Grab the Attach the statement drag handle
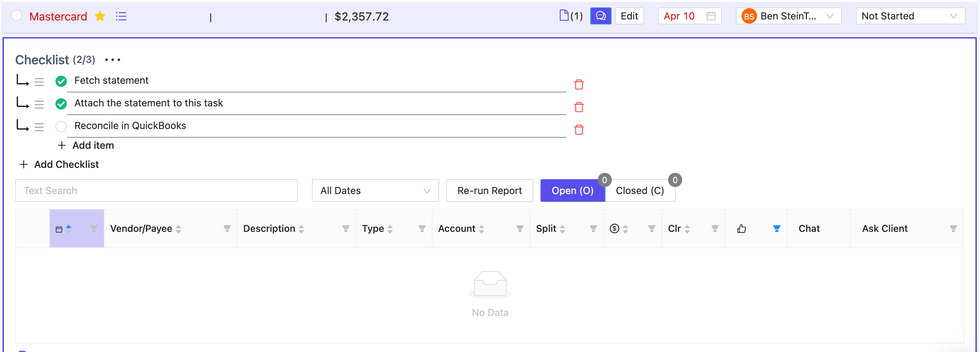980x352 pixels. click(39, 104)
